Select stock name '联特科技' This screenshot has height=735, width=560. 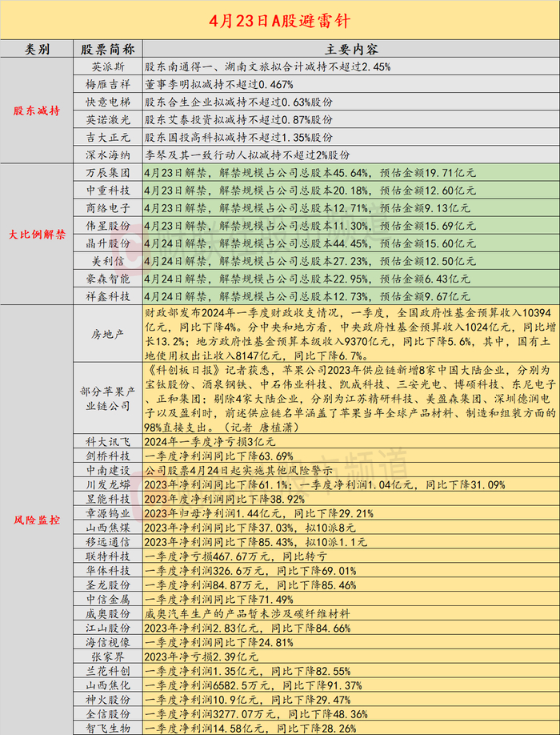pyautogui.click(x=108, y=556)
